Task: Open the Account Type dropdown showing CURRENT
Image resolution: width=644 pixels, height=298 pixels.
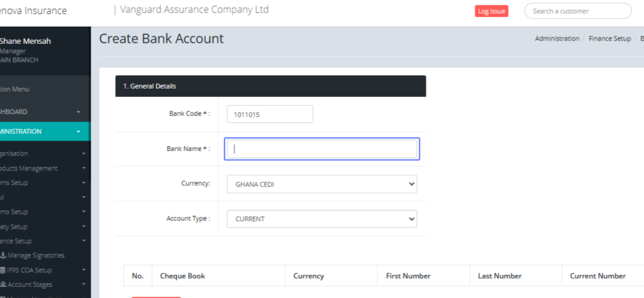Action: (x=321, y=219)
